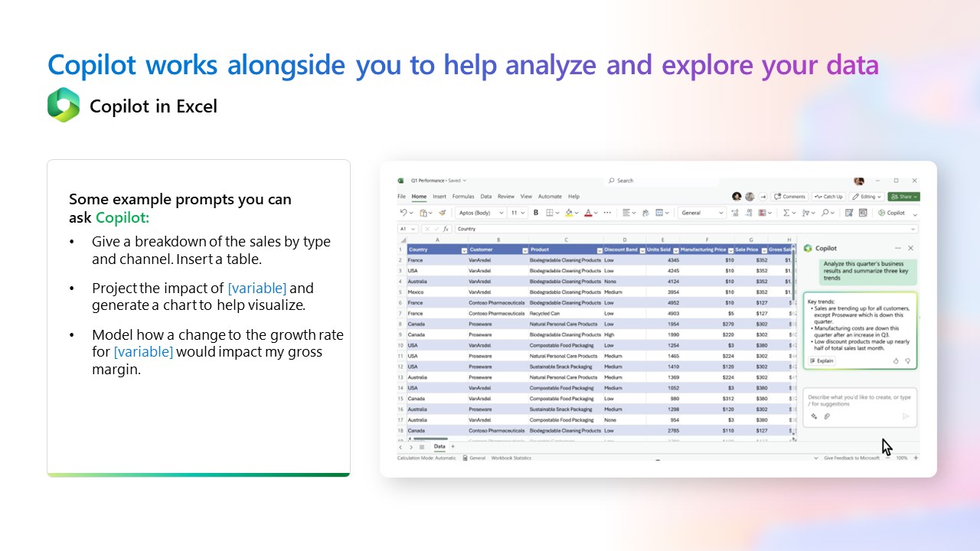The width and height of the screenshot is (980, 551).
Task: Click the Increase Decimal icon
Action: click(x=735, y=213)
